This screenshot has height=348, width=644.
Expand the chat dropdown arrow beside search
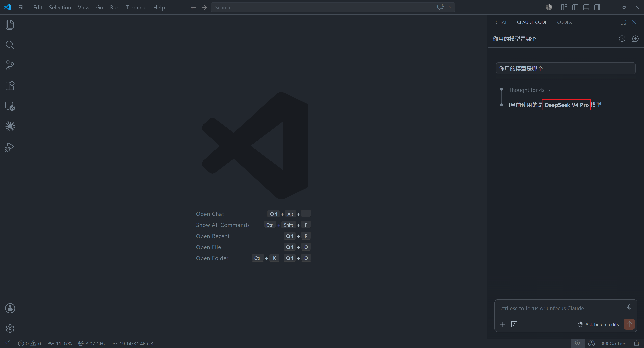click(x=450, y=7)
